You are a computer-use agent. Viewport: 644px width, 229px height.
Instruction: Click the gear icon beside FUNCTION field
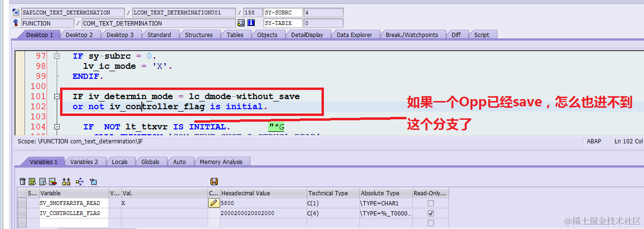(15, 23)
